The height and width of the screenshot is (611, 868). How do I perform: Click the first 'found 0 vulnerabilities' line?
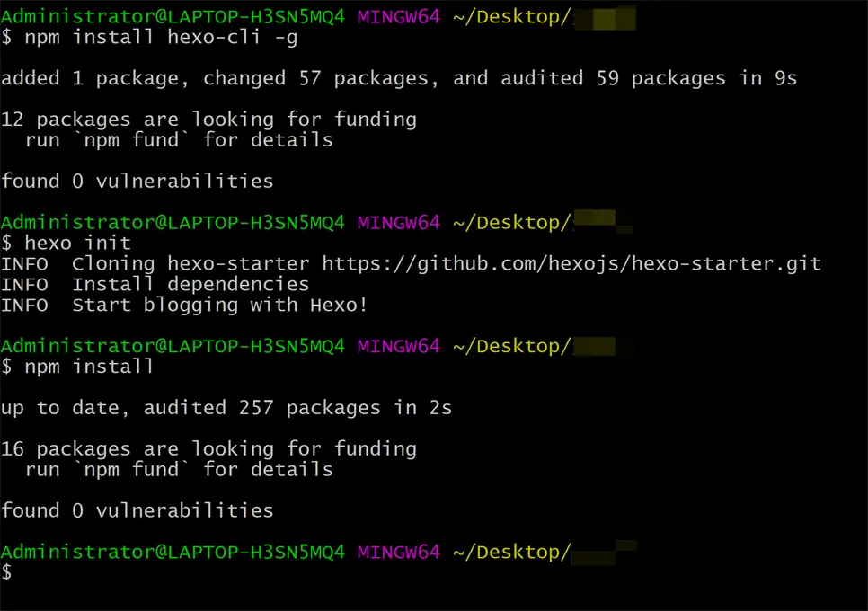tap(137, 181)
